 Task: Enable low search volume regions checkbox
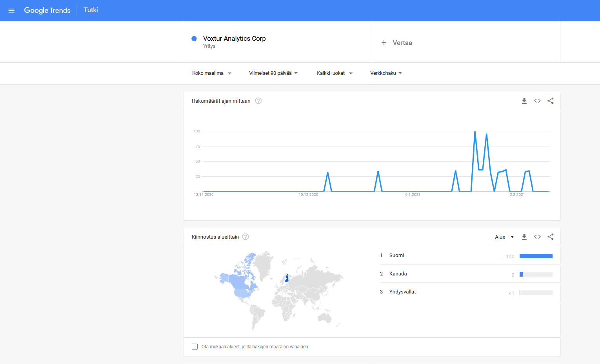tap(195, 347)
